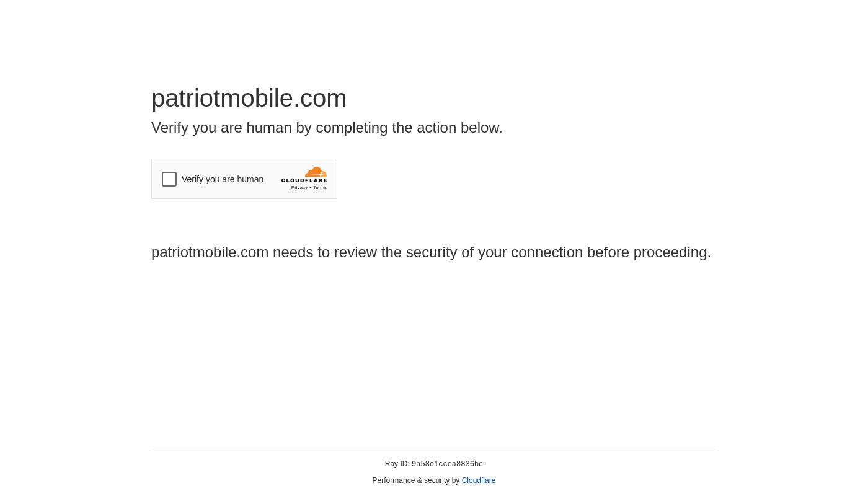Click "needs to review" in the security message
This screenshot has height=496, width=868.
click(x=324, y=252)
